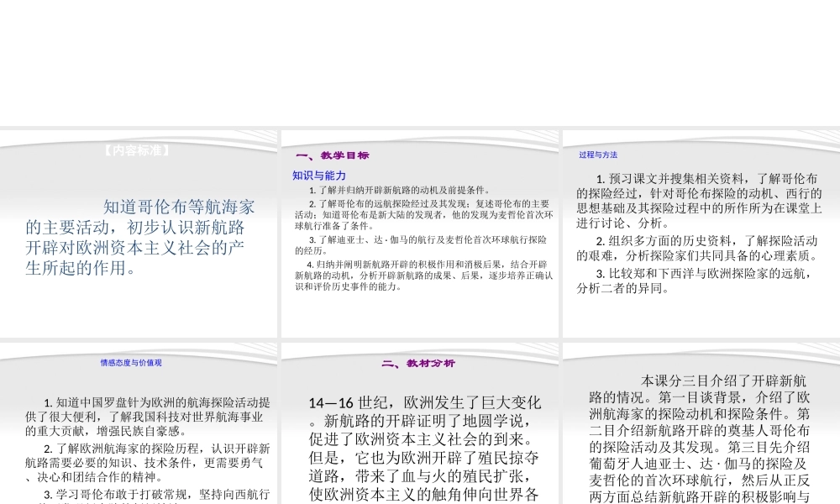This screenshot has width=840, height=504.
Task: Open the 情感态度与价值观 slide thumbnail
Action: click(x=139, y=423)
